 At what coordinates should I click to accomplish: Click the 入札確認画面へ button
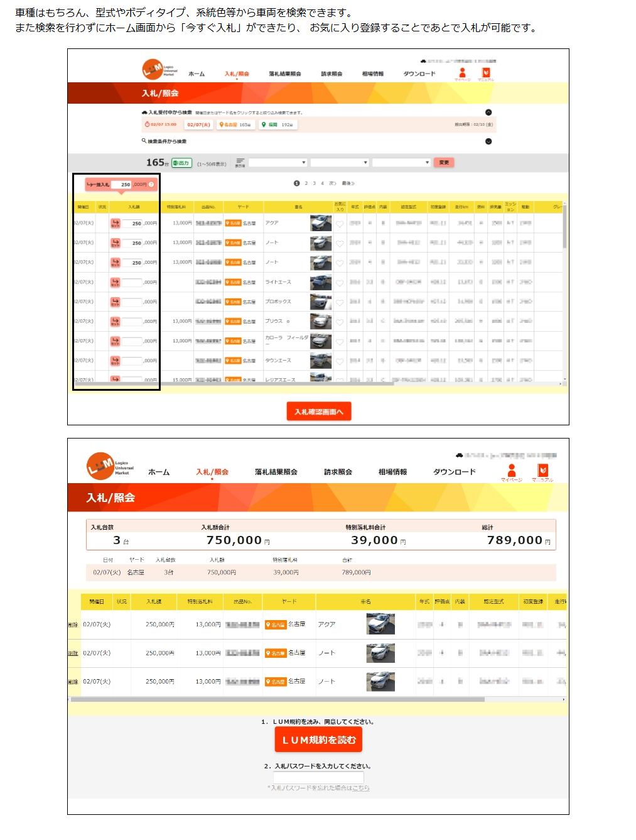319,412
